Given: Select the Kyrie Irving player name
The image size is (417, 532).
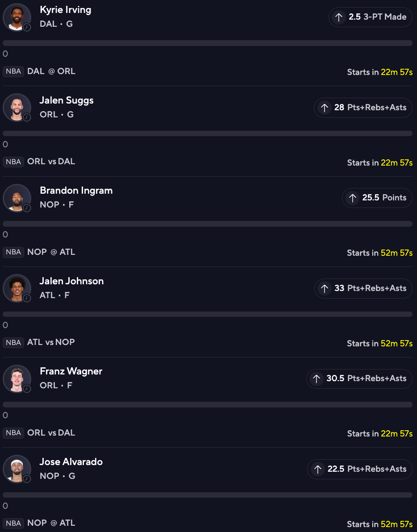Looking at the screenshot, I should pos(65,10).
